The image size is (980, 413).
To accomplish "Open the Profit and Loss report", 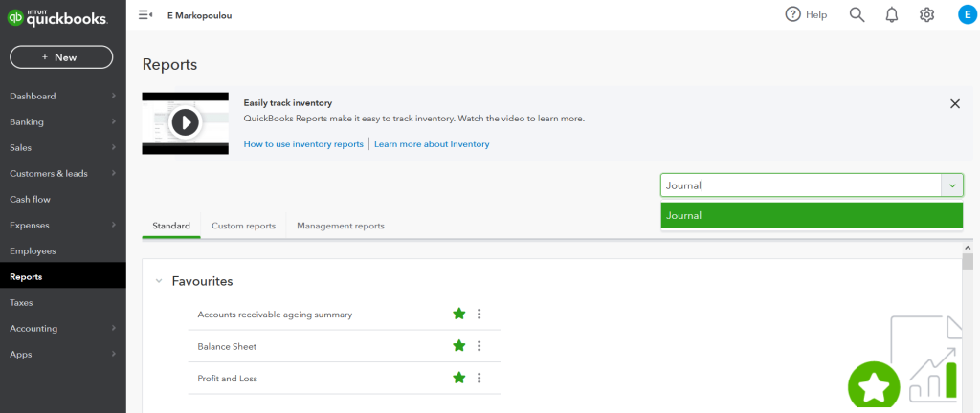I will [x=228, y=378].
